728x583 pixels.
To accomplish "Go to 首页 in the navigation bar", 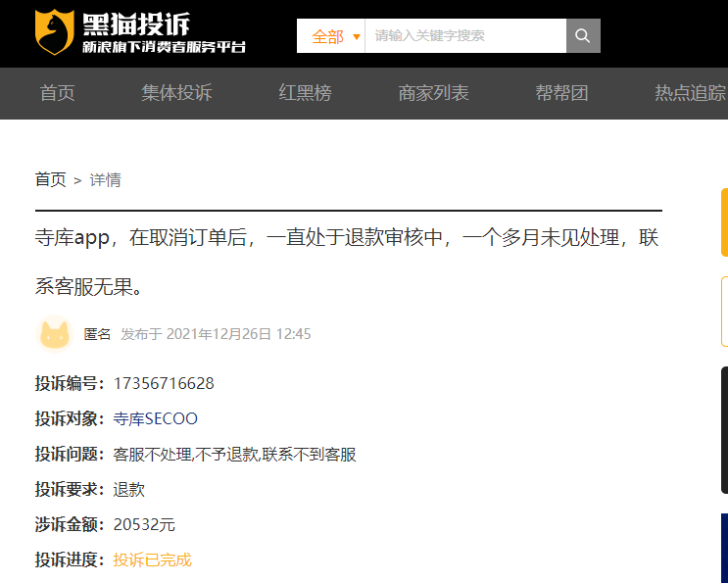I will [57, 93].
